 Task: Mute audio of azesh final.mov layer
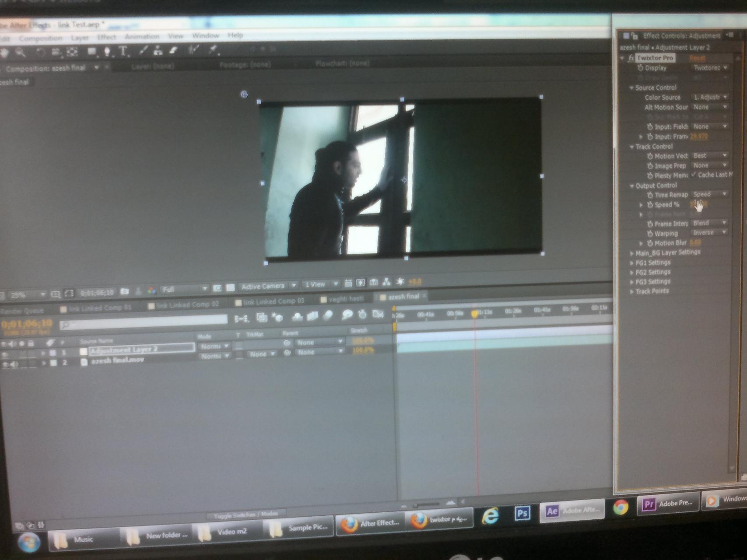pos(14,364)
